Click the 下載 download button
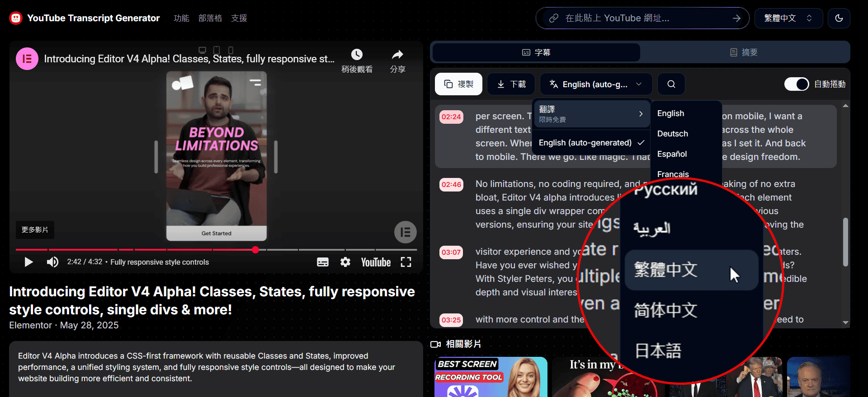 point(511,84)
